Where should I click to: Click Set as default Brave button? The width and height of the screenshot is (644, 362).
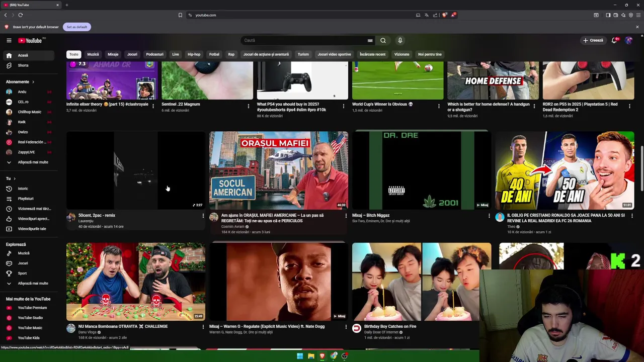77,27
